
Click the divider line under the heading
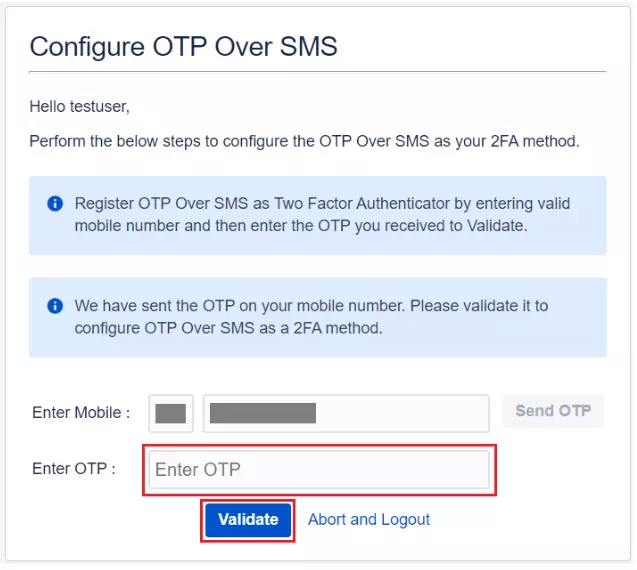(317, 72)
